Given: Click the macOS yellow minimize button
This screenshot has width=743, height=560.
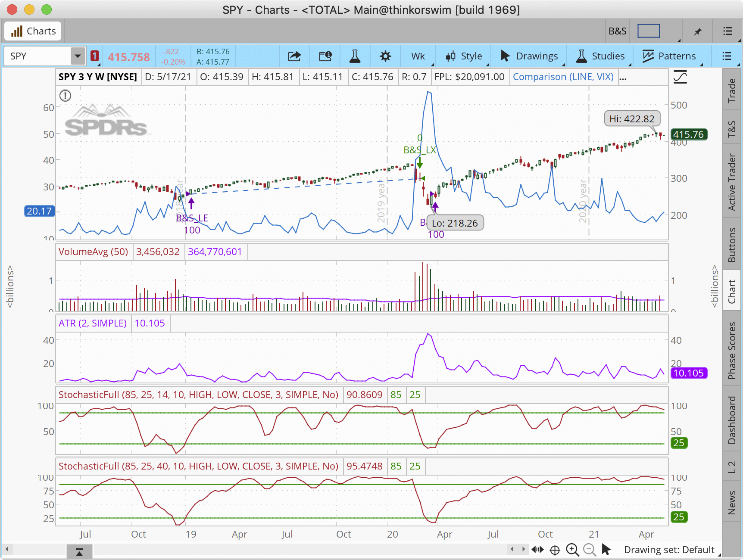Looking at the screenshot, I should coord(29,9).
